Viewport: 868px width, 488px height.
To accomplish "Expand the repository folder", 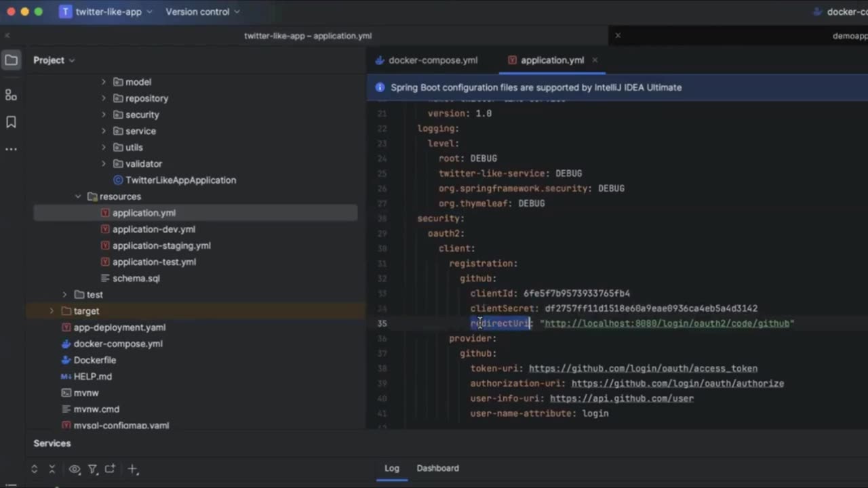I will coord(104,98).
